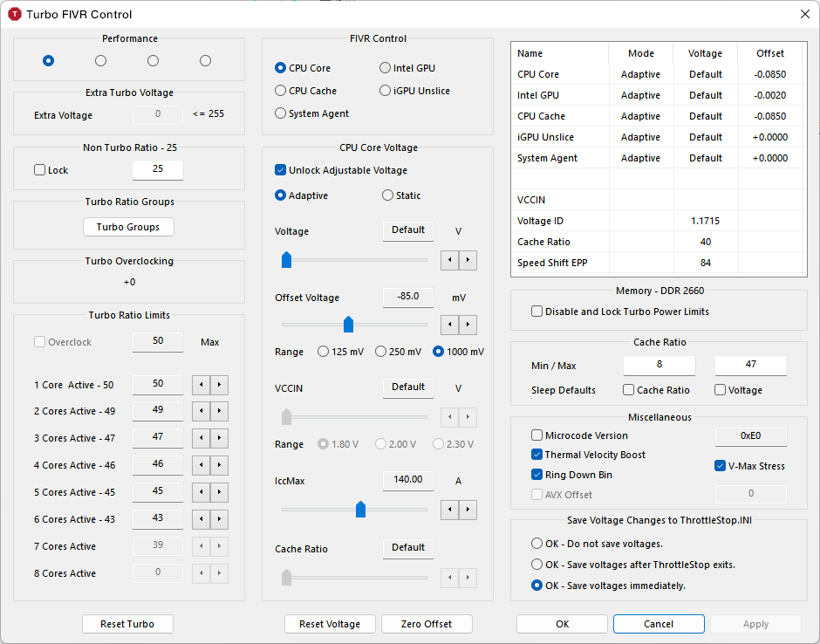820x644 pixels.
Task: Select the third Performance profile radio
Action: [153, 61]
